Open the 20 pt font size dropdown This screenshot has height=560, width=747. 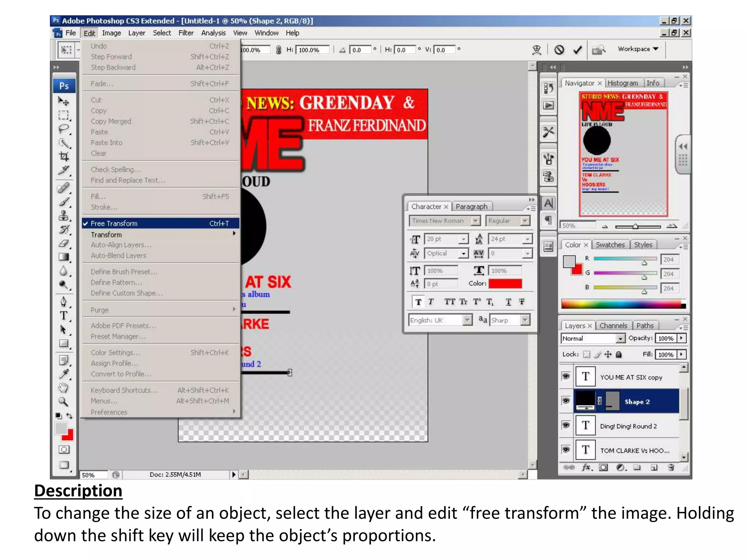(464, 239)
